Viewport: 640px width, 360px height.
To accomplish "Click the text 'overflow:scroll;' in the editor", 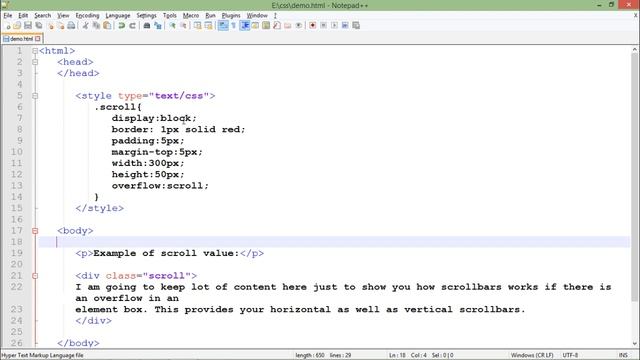I will pos(160,186).
